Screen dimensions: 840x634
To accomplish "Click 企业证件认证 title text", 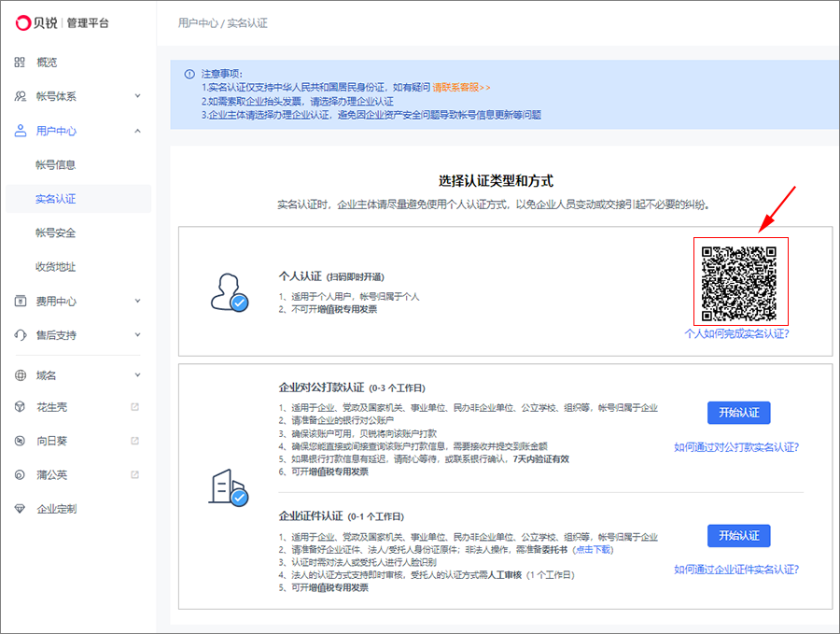I will 311,515.
